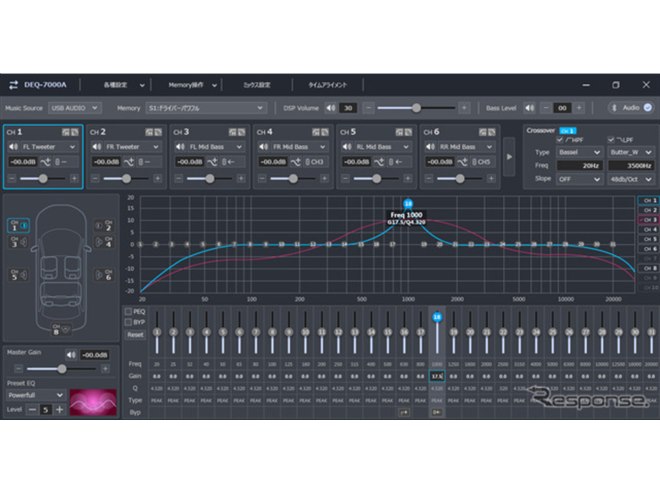Click the paste icon in CH 1 header
660x495 pixels.
click(x=75, y=132)
